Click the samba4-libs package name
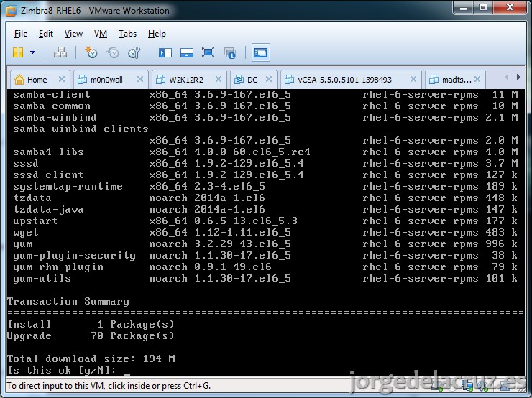The width and height of the screenshot is (532, 398). 48,152
